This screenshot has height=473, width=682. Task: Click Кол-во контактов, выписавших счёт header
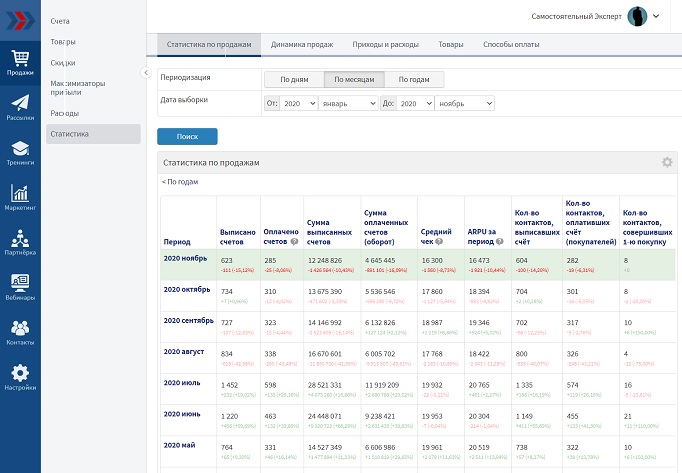(x=537, y=227)
